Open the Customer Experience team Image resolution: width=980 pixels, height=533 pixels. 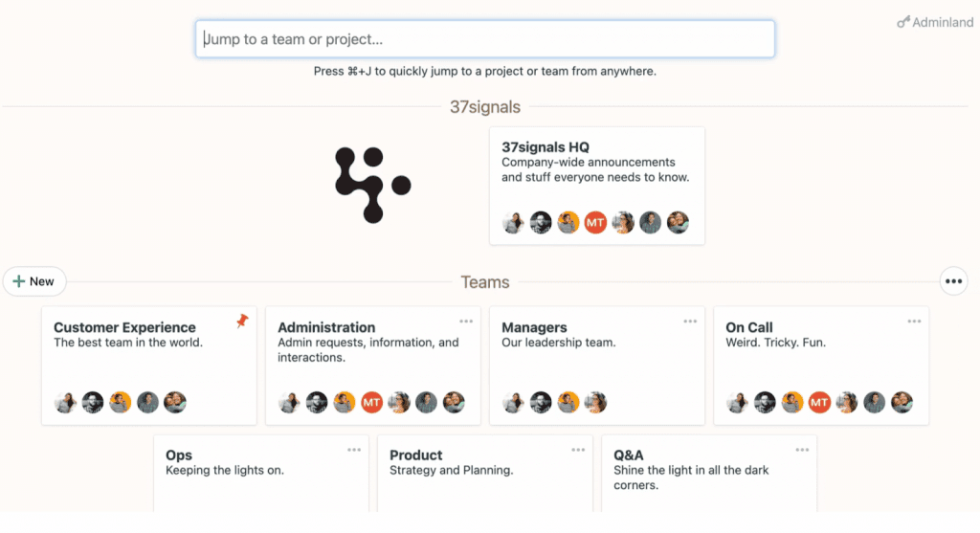[x=148, y=366]
